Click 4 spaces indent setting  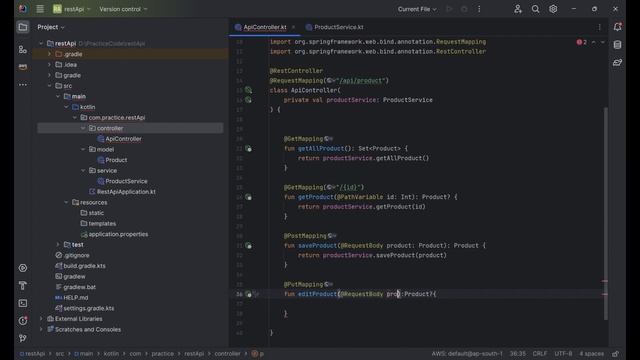pyautogui.click(x=591, y=353)
